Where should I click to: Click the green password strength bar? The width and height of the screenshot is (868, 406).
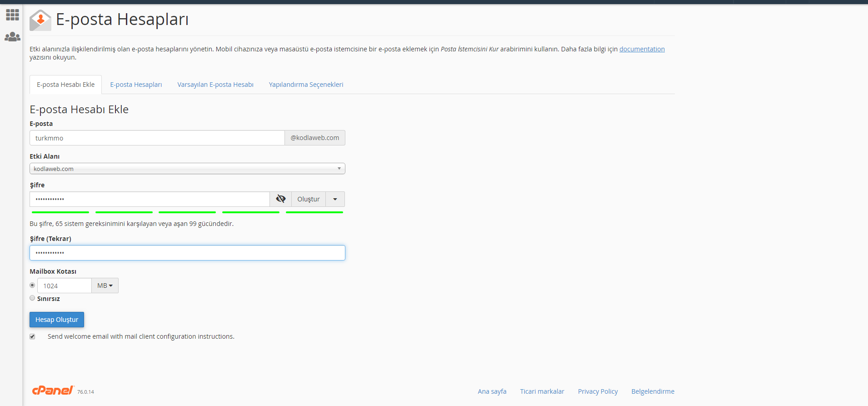point(187,212)
